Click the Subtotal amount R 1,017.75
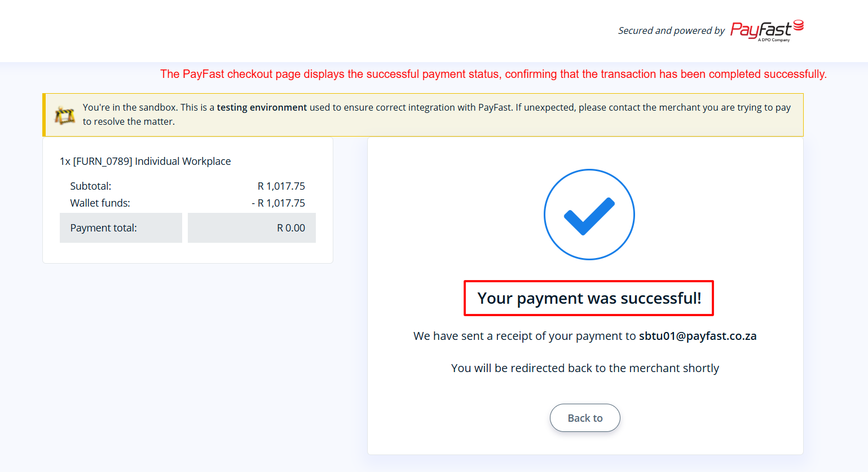 point(281,186)
